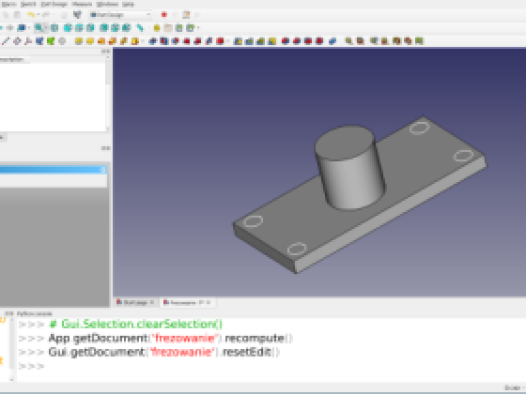The height and width of the screenshot is (394, 526).
Task: Apply the Draft tool
Action: click(x=308, y=41)
